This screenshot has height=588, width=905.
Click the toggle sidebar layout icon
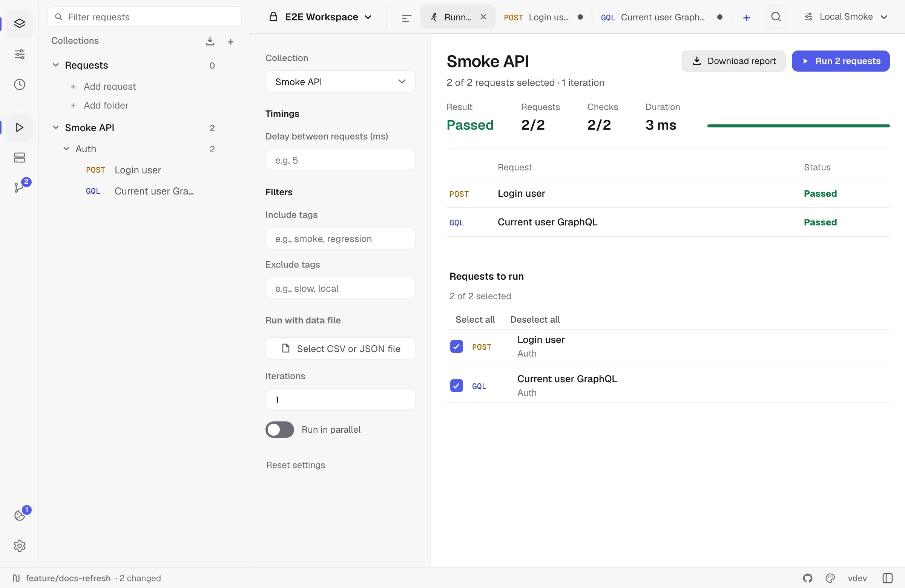tap(888, 578)
